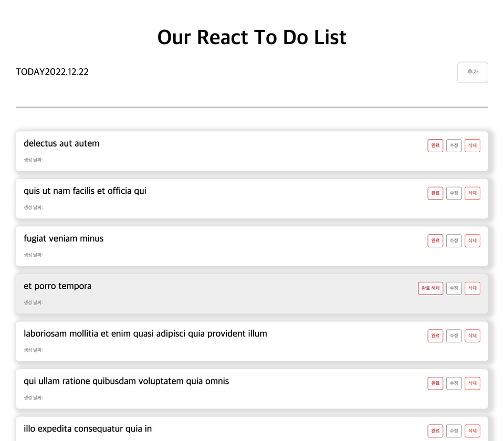Edit 'et porro tempora' via 수정
The height and width of the screenshot is (441, 504).
(454, 288)
